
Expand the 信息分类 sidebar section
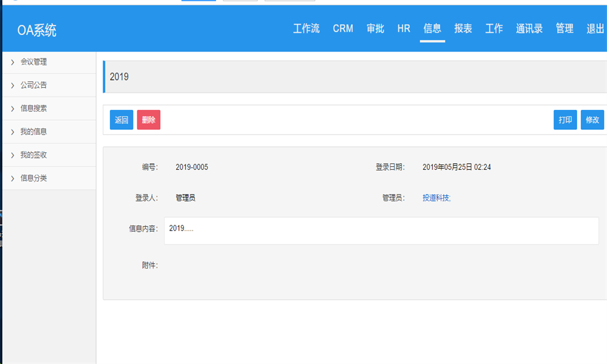point(33,178)
